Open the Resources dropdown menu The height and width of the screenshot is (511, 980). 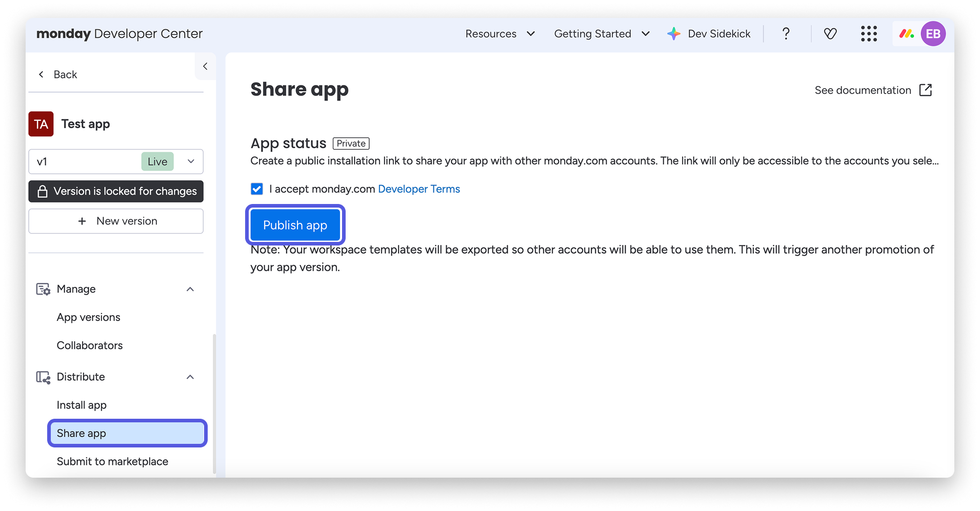point(500,34)
